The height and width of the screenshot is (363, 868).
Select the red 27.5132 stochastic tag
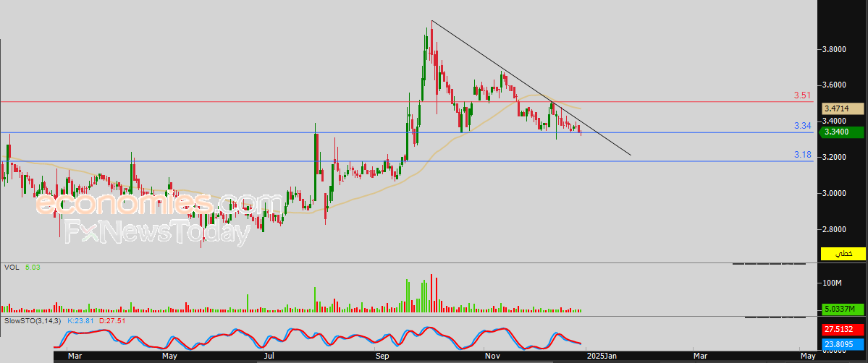point(843,330)
